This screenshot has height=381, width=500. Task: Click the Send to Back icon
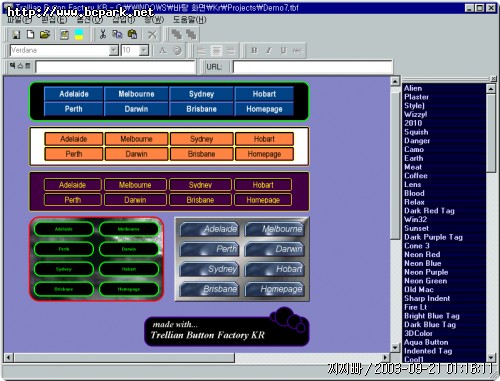click(191, 34)
